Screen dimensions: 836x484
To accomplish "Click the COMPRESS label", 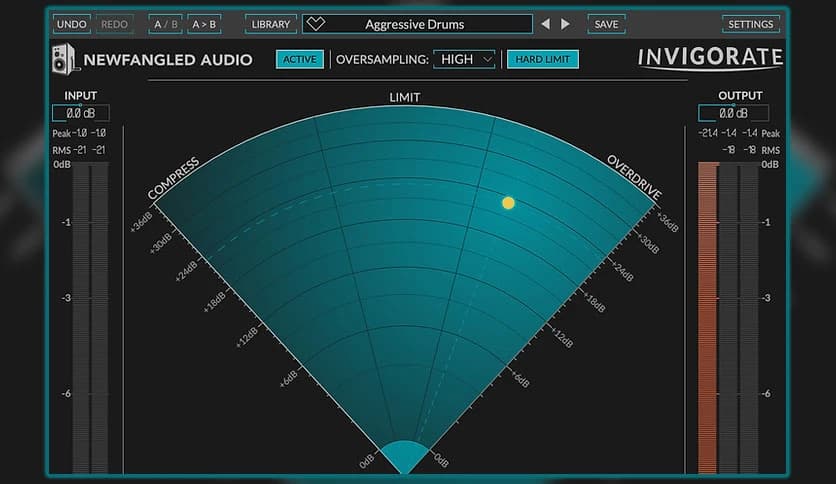I will (173, 178).
